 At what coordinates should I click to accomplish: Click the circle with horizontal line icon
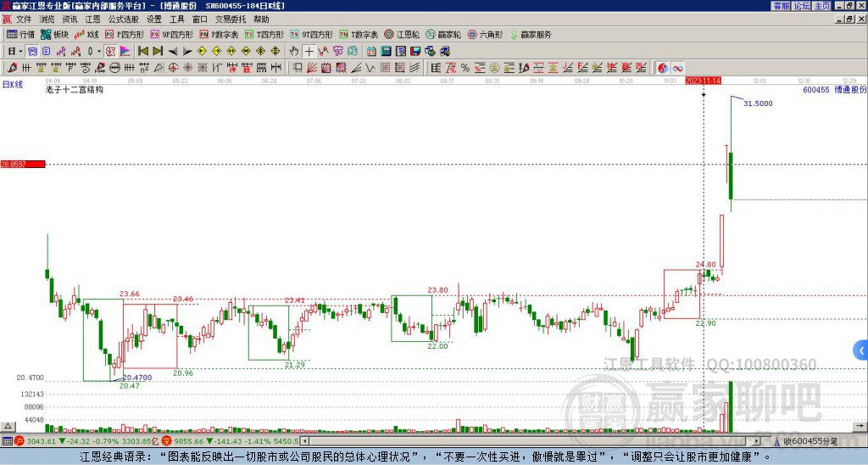(x=114, y=68)
